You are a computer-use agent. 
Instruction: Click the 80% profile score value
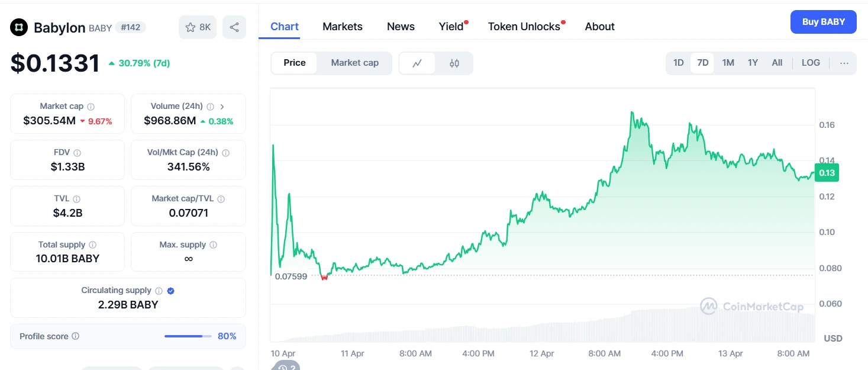(227, 336)
